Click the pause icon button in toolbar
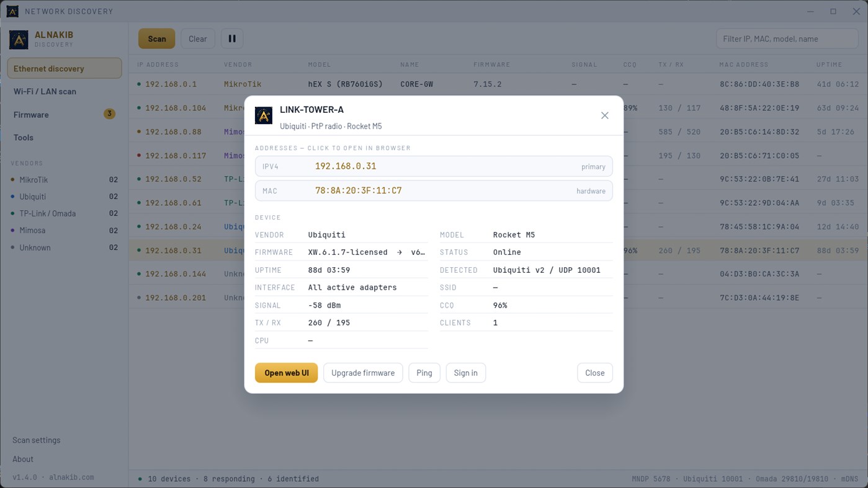 (232, 38)
